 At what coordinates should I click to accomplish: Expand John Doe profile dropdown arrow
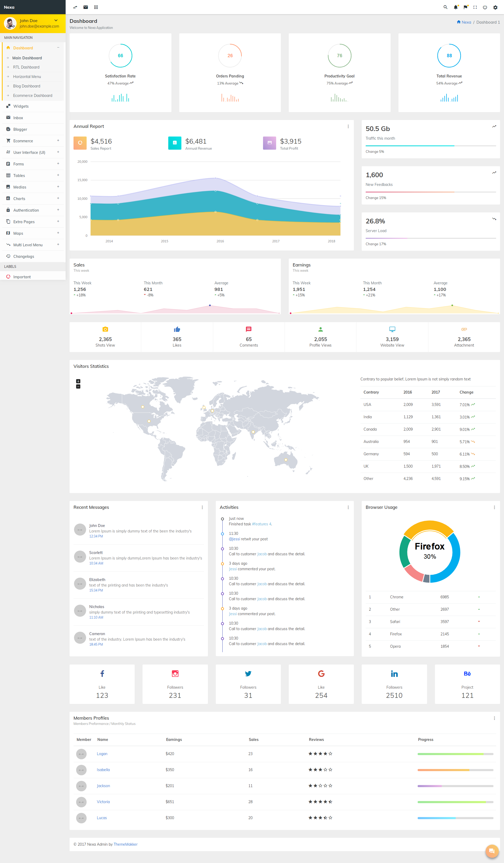click(56, 20)
